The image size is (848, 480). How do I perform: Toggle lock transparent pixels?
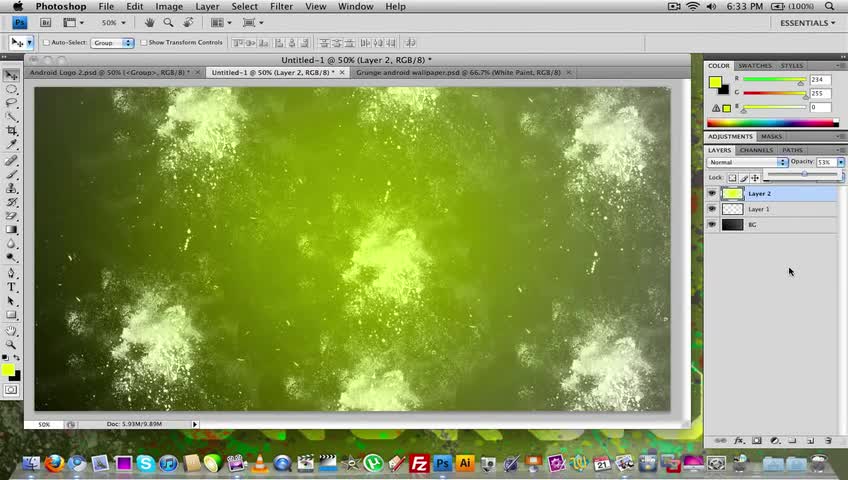pos(732,178)
